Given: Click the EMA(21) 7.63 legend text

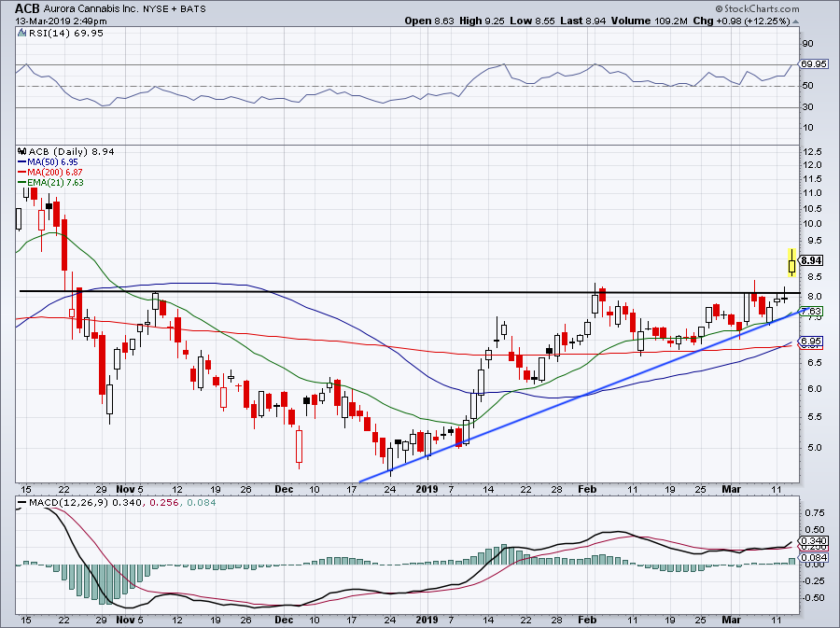Looking at the screenshot, I should tap(55, 183).
